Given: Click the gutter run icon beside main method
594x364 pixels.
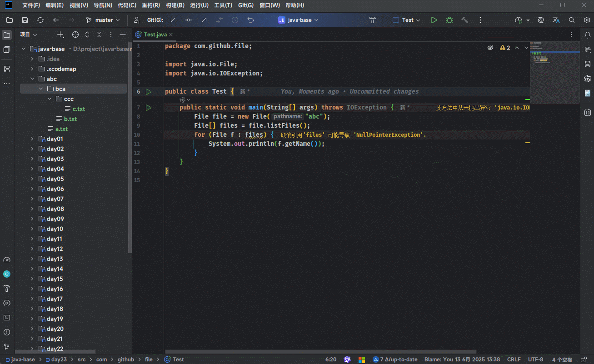Looking at the screenshot, I should click(148, 108).
